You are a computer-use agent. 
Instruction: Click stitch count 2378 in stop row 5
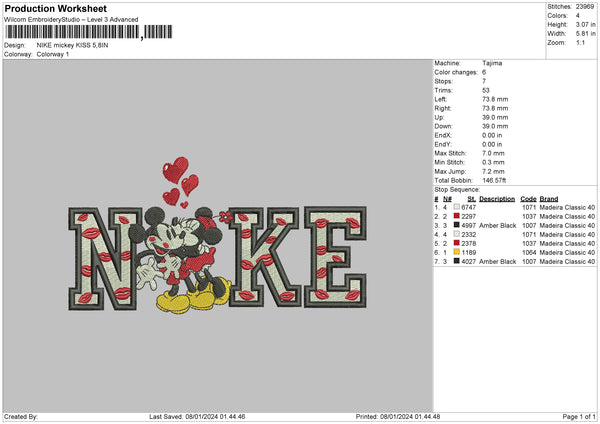point(469,243)
